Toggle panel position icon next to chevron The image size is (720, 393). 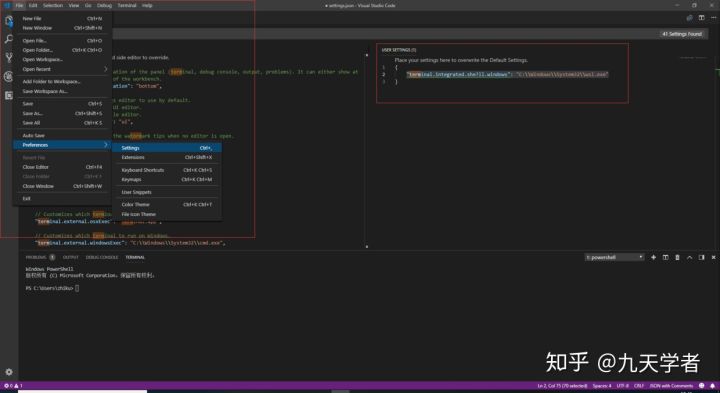tap(701, 258)
